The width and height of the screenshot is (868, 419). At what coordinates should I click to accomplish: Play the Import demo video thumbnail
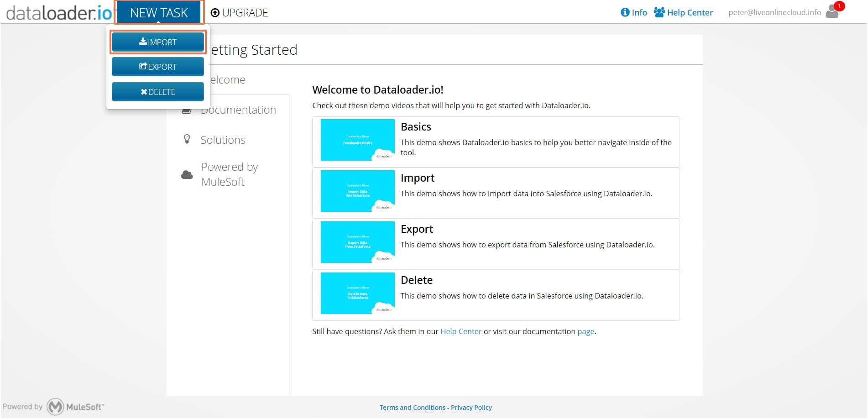[x=358, y=191]
